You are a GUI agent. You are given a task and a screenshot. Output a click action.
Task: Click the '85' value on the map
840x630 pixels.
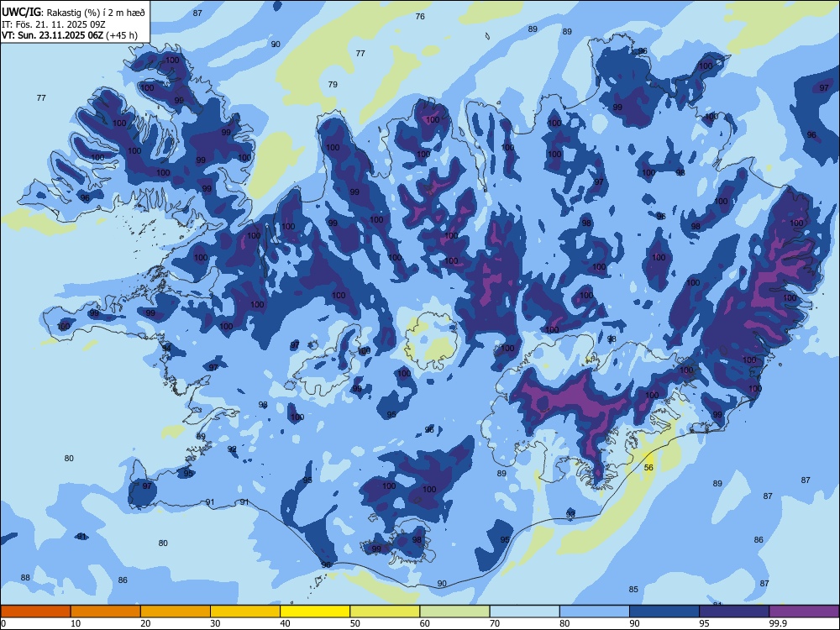click(x=633, y=590)
